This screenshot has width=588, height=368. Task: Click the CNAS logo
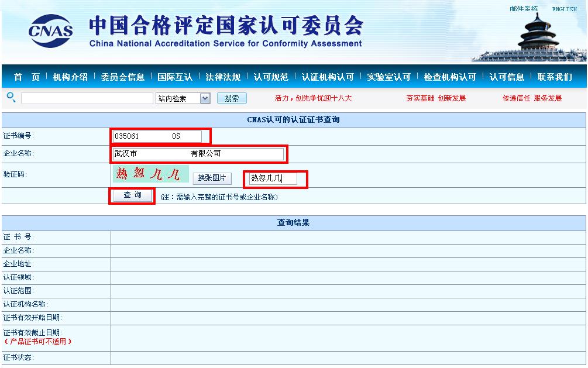tap(51, 31)
